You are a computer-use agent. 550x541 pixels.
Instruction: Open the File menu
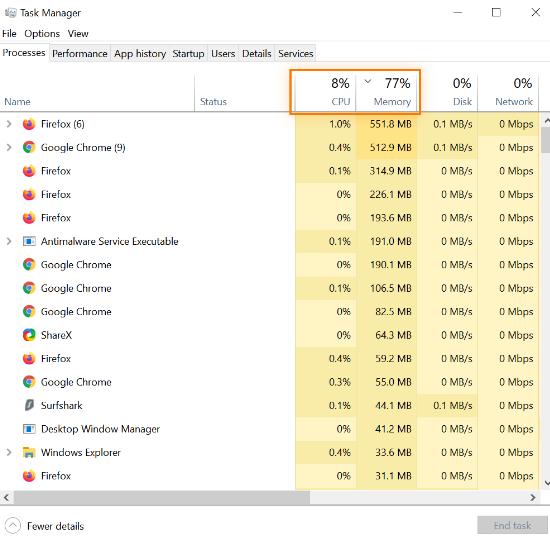tap(9, 34)
